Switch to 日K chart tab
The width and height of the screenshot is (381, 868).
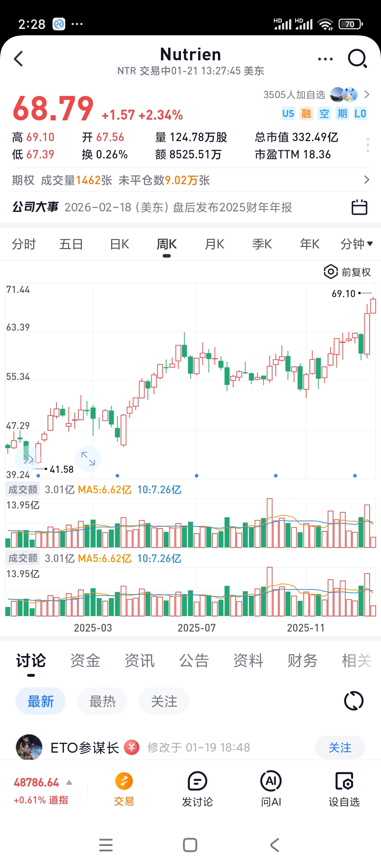(119, 244)
